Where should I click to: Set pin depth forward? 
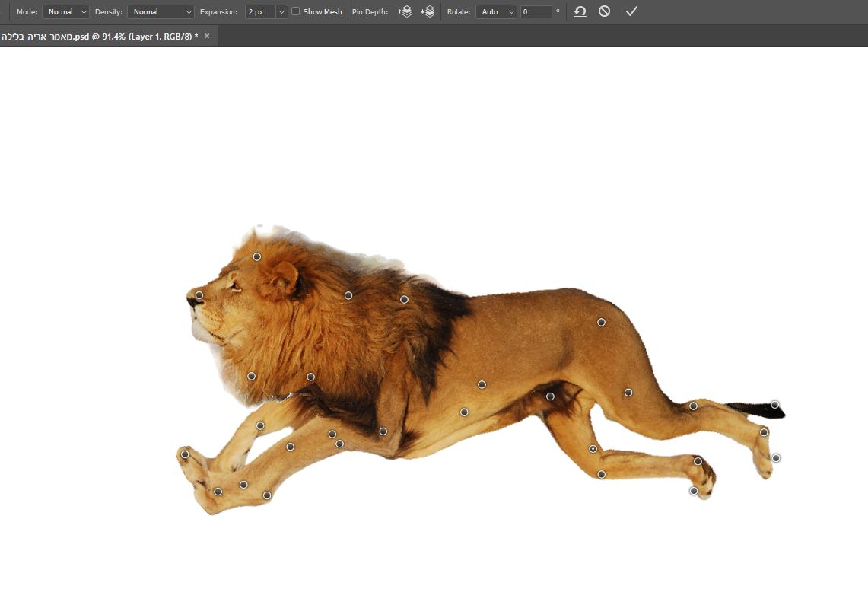tap(405, 11)
